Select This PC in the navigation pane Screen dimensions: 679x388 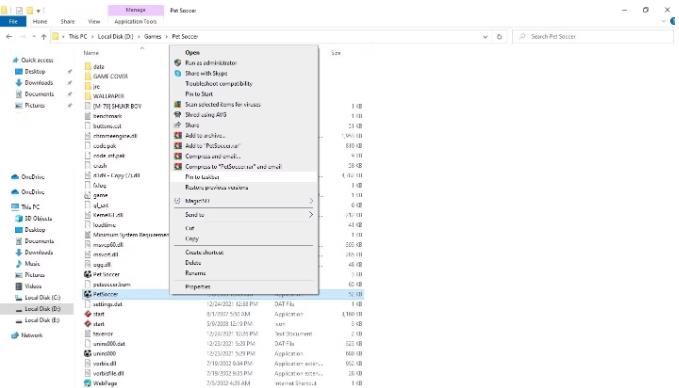30,207
